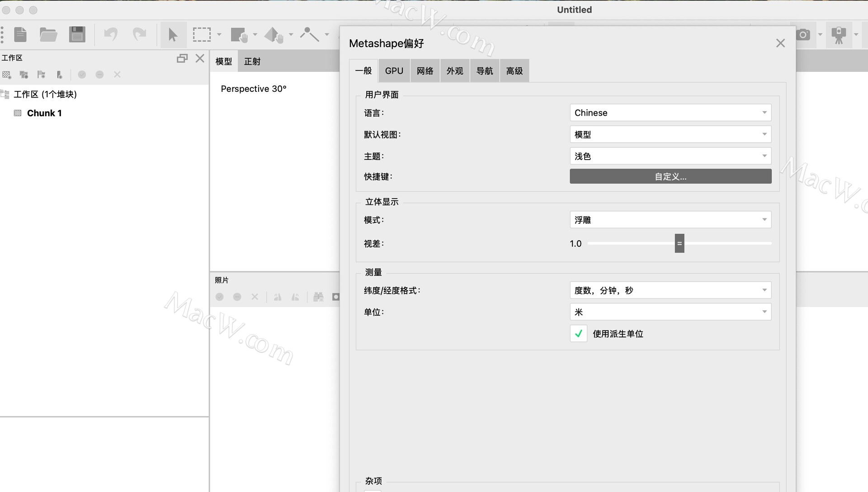Click Disable items minus icon in workspace
This screenshot has width=868, height=492.
(99, 75)
